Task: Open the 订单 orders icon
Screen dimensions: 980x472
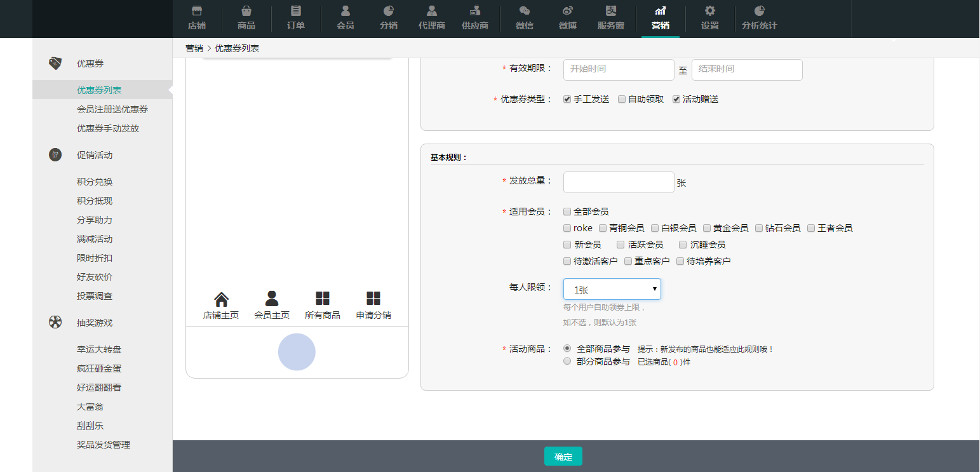Action: point(296,11)
